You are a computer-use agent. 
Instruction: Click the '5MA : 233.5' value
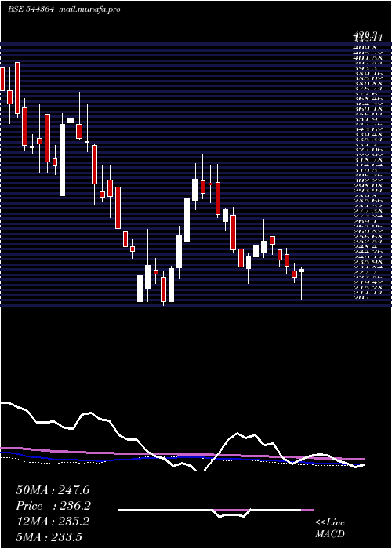[x=49, y=536]
